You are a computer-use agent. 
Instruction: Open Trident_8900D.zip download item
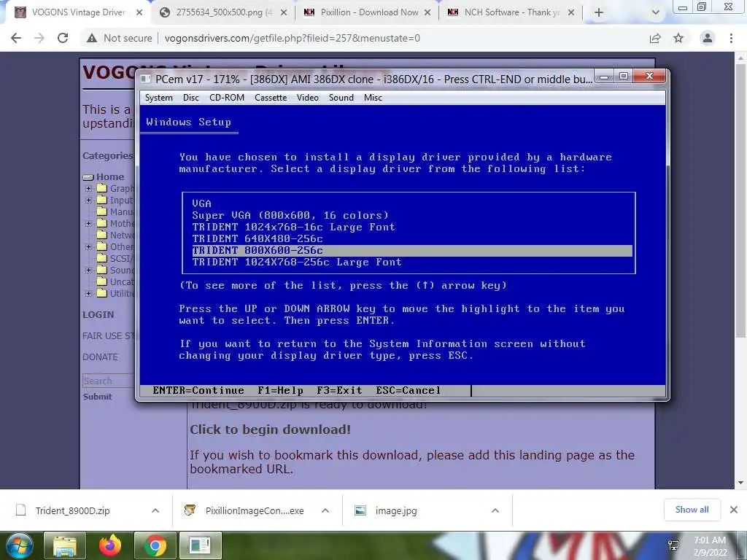(72, 510)
